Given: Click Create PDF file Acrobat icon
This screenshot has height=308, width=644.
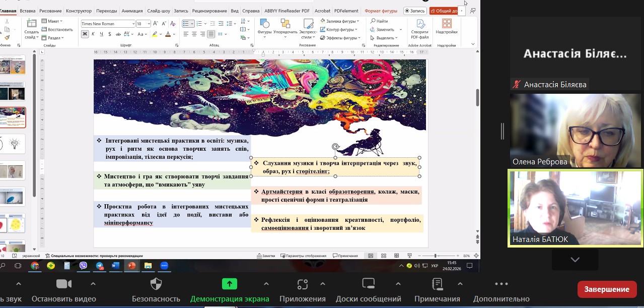Looking at the screenshot, I should coord(419,25).
